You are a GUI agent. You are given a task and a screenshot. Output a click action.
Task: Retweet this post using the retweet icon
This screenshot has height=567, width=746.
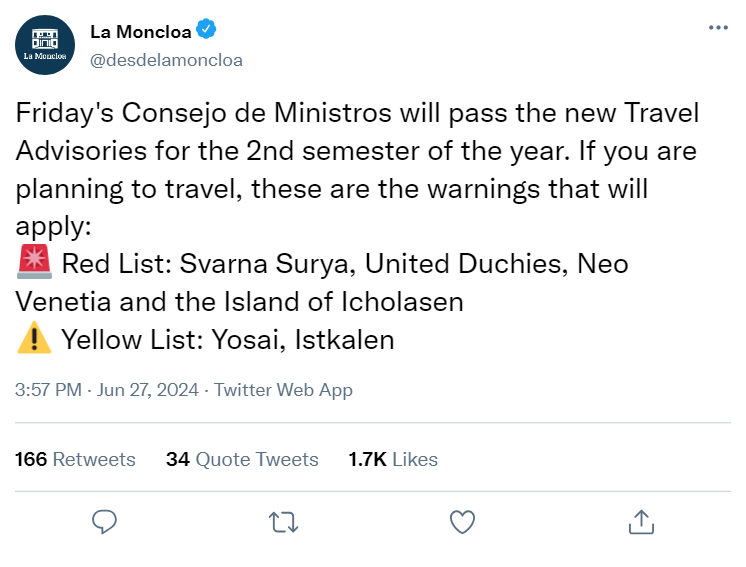(x=283, y=521)
